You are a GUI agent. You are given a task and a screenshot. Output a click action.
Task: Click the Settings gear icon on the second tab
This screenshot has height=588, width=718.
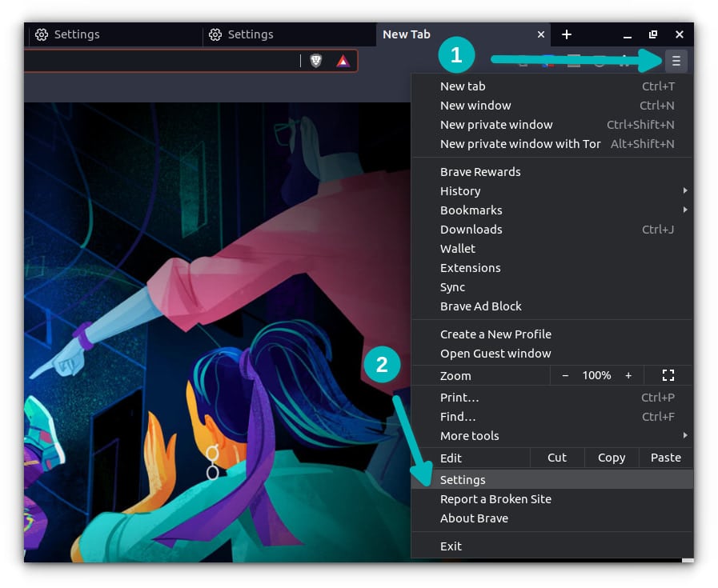click(215, 34)
